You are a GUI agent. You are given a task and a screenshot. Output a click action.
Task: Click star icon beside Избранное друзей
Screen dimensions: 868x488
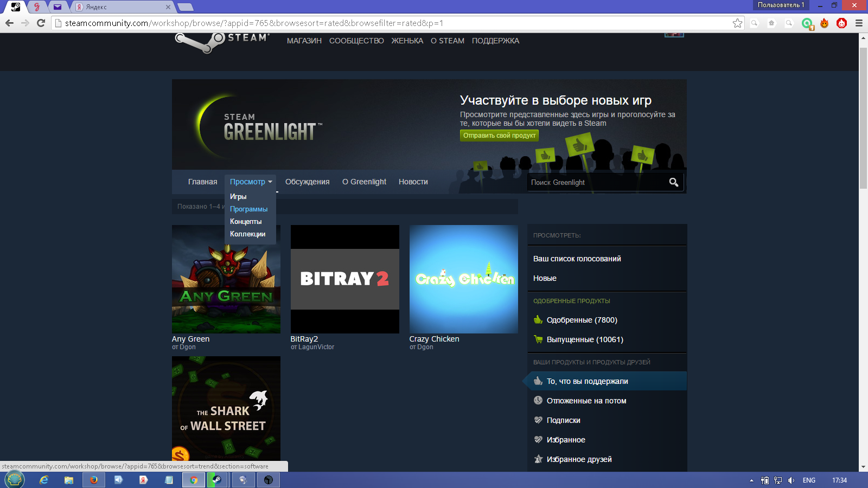(x=538, y=459)
